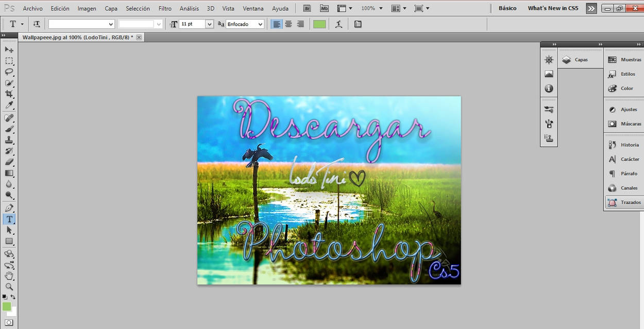Select the Brush tool
Viewport: 644px width, 329px height.
click(x=9, y=129)
